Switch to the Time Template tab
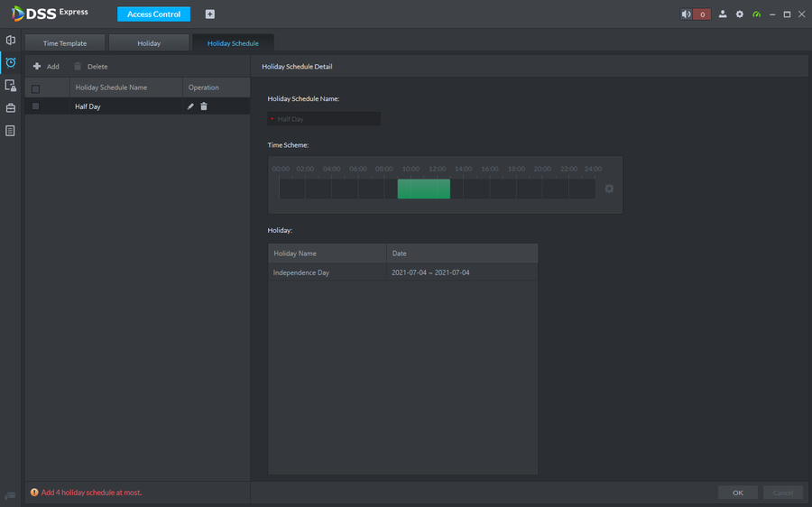Viewport: 812px width, 507px height. pyautogui.click(x=65, y=43)
